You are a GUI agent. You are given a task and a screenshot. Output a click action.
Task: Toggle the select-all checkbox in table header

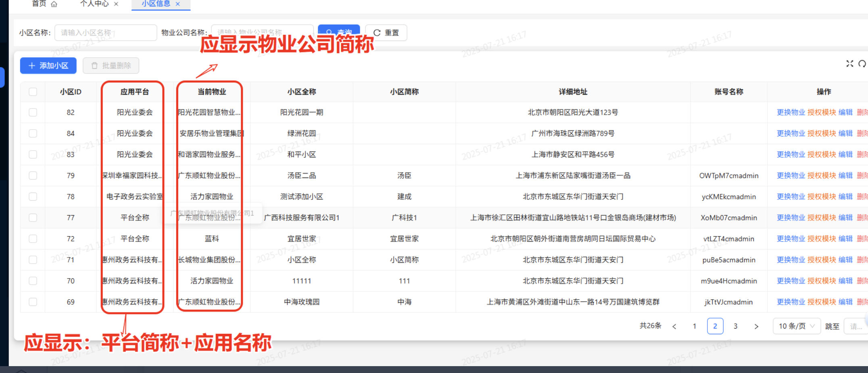coord(33,92)
